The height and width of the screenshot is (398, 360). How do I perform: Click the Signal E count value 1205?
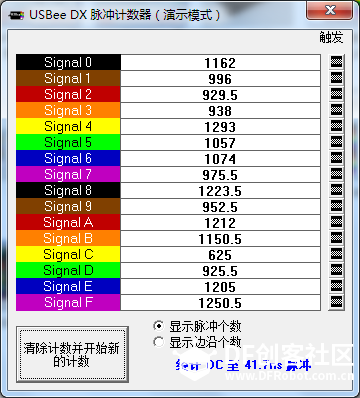tap(220, 286)
